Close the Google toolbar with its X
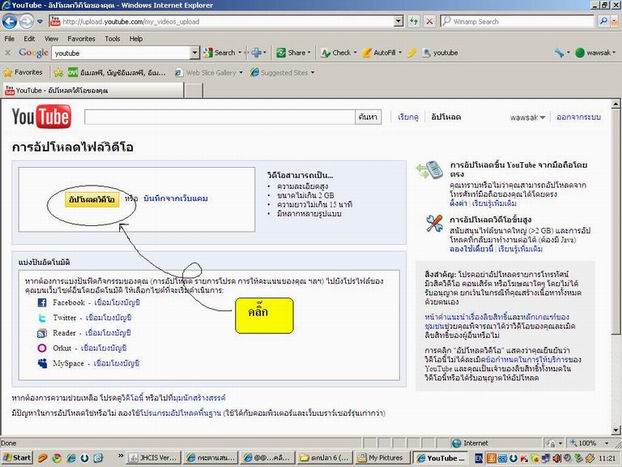Image resolution: width=622 pixels, height=467 pixels. (8, 53)
